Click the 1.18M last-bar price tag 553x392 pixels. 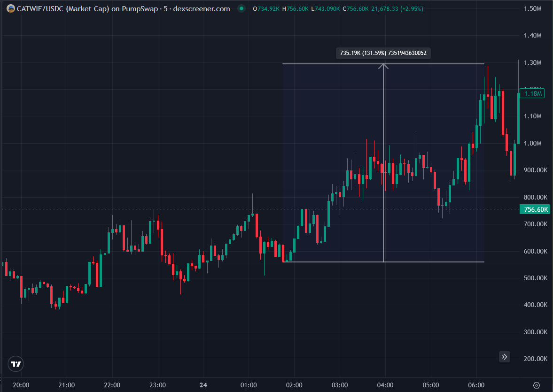(532, 93)
